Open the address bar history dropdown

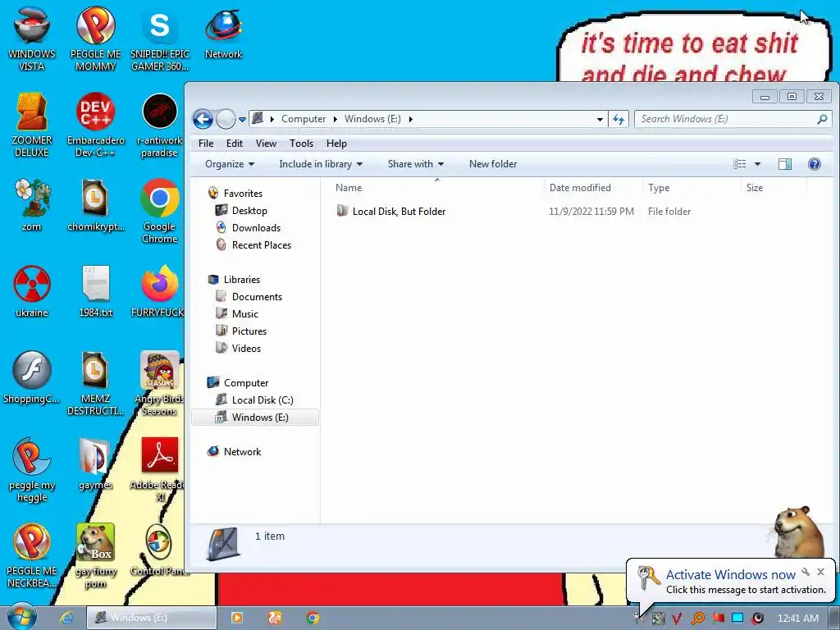[x=600, y=120]
